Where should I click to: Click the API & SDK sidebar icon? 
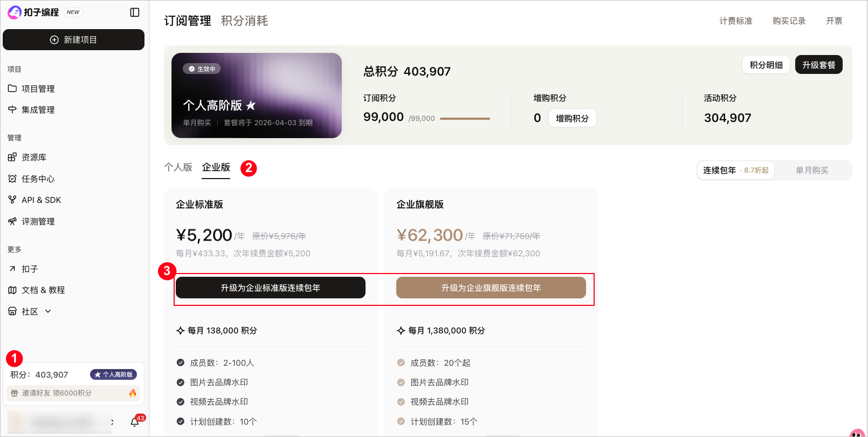12,200
